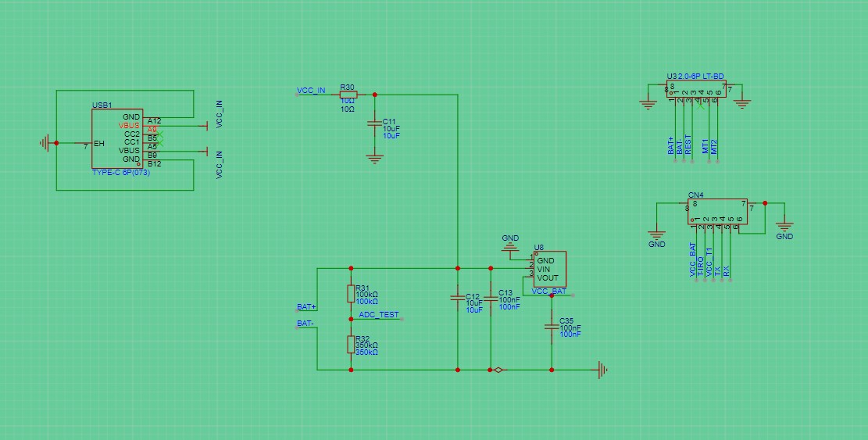Select the T-IRQ net label under CN4

701,267
